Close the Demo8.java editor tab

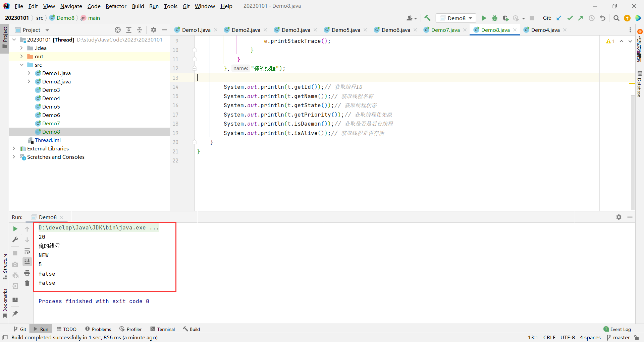[515, 30]
